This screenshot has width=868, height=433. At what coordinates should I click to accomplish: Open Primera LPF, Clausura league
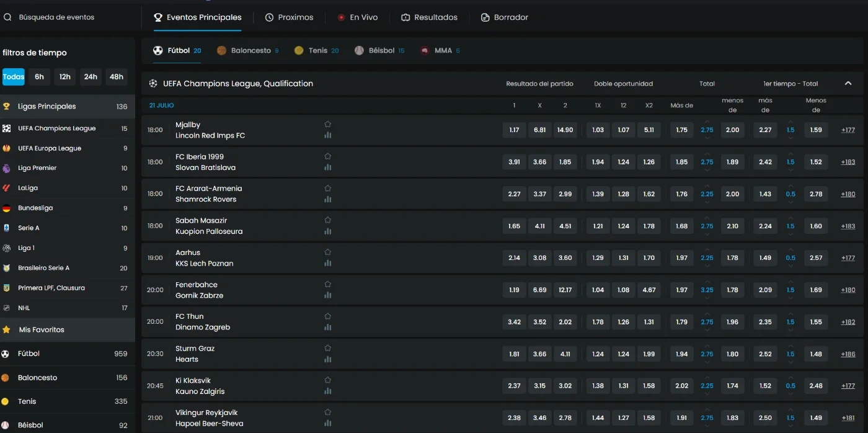pyautogui.click(x=68, y=288)
